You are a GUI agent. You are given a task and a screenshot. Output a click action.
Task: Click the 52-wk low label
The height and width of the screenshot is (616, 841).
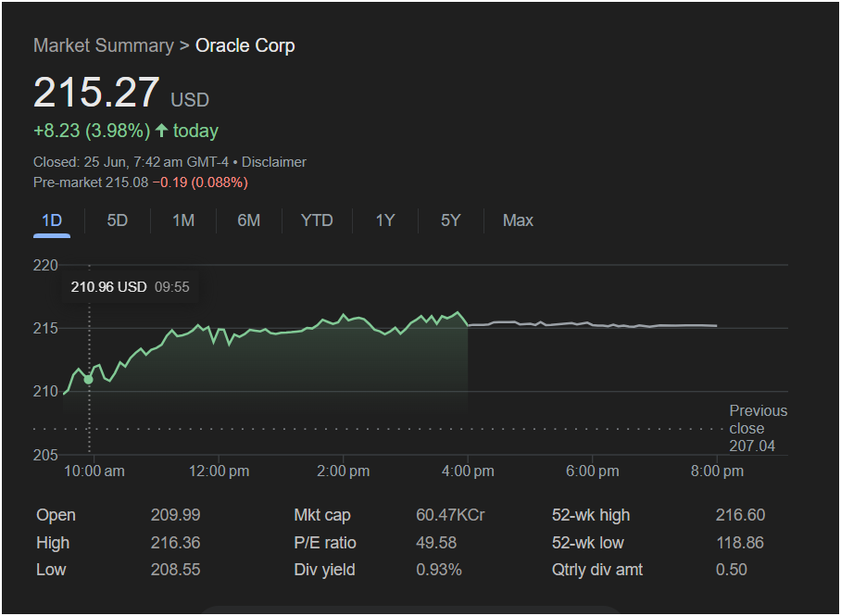[588, 543]
